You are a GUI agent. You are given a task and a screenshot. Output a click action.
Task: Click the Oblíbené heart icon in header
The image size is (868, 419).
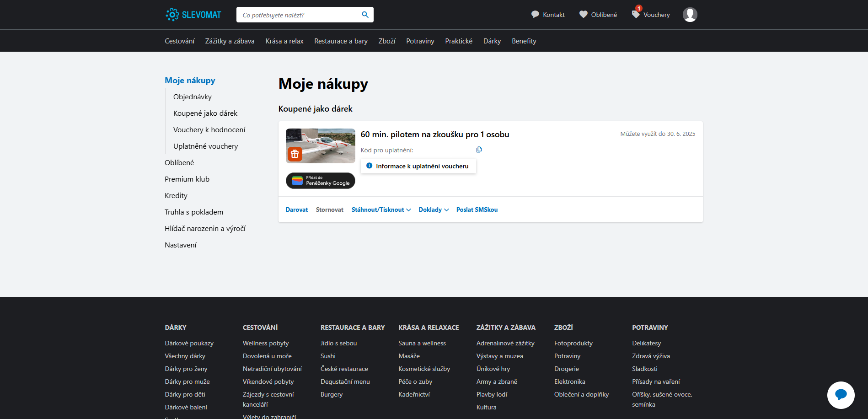584,15
